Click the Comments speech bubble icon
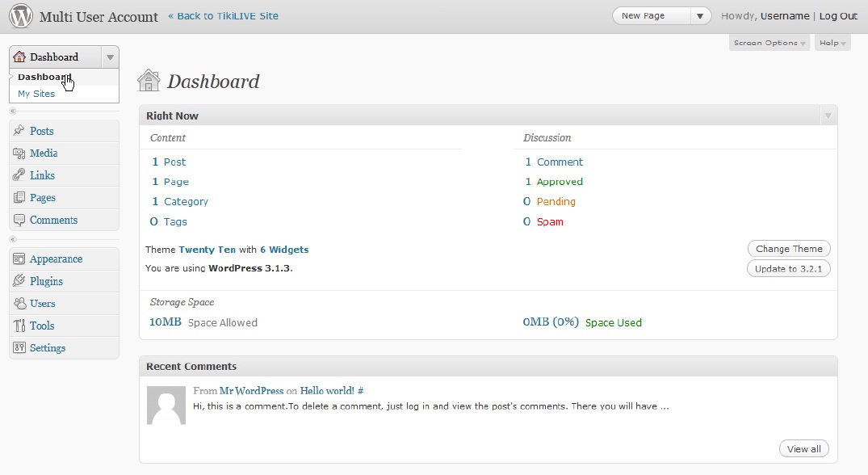This screenshot has width=868, height=475. pos(19,220)
